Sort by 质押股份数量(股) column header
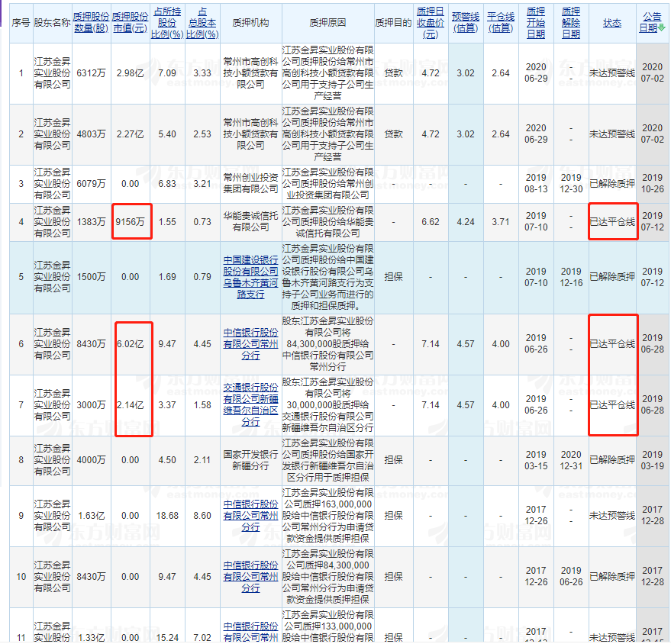Screen dimensions: 671x644 pyautogui.click(x=91, y=23)
